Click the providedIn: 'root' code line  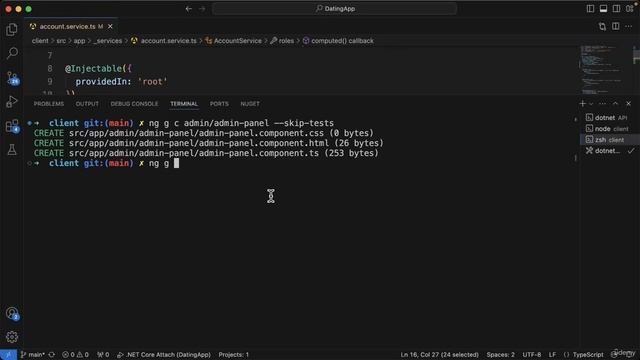pyautogui.click(x=121, y=82)
